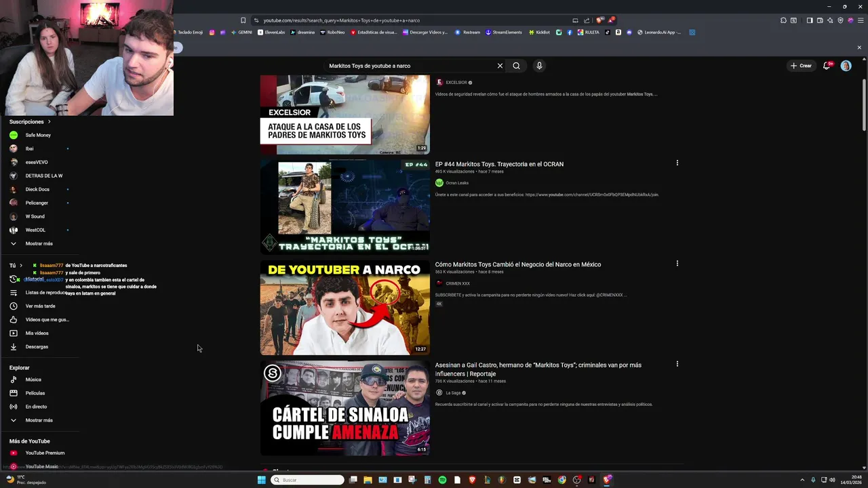This screenshot has height=488, width=868.
Task: Visit the Ocran Leaks channel
Action: click(457, 183)
